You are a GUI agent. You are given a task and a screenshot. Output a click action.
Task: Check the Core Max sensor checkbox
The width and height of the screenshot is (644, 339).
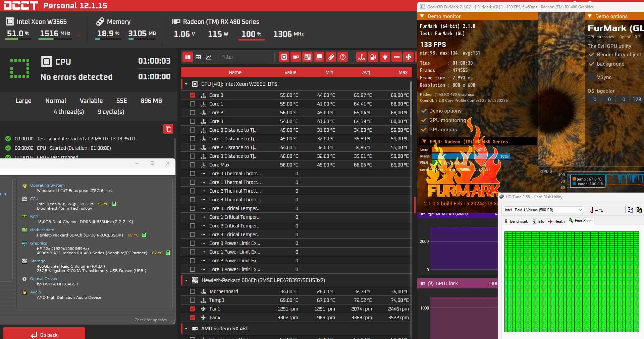pyautogui.click(x=193, y=165)
